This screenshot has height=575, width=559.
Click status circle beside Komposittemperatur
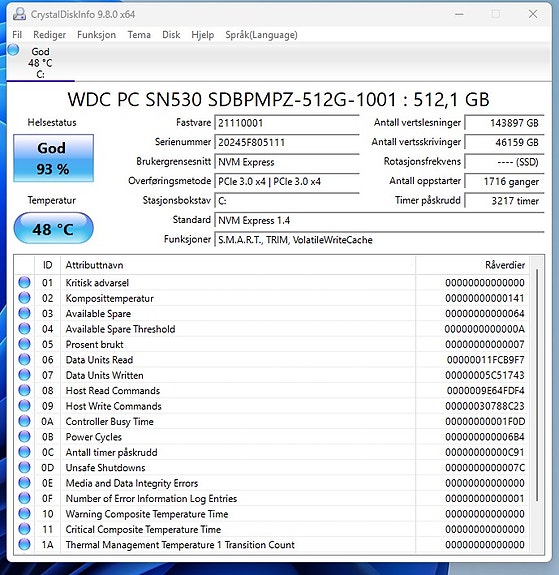pos(24,298)
